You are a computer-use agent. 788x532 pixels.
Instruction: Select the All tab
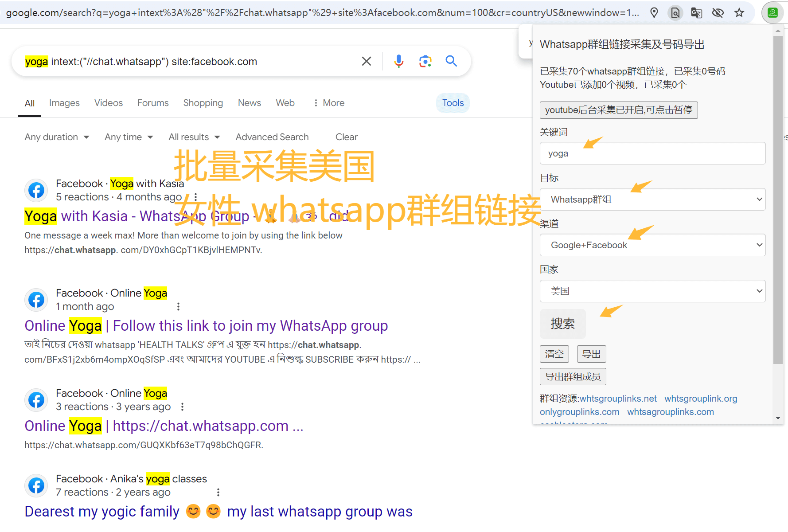(x=30, y=103)
